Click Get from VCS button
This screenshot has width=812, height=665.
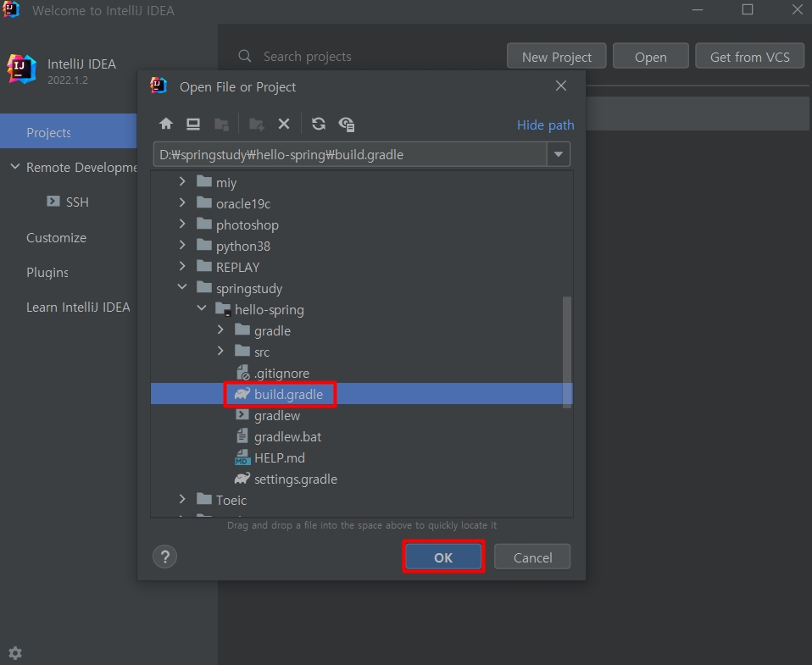750,56
